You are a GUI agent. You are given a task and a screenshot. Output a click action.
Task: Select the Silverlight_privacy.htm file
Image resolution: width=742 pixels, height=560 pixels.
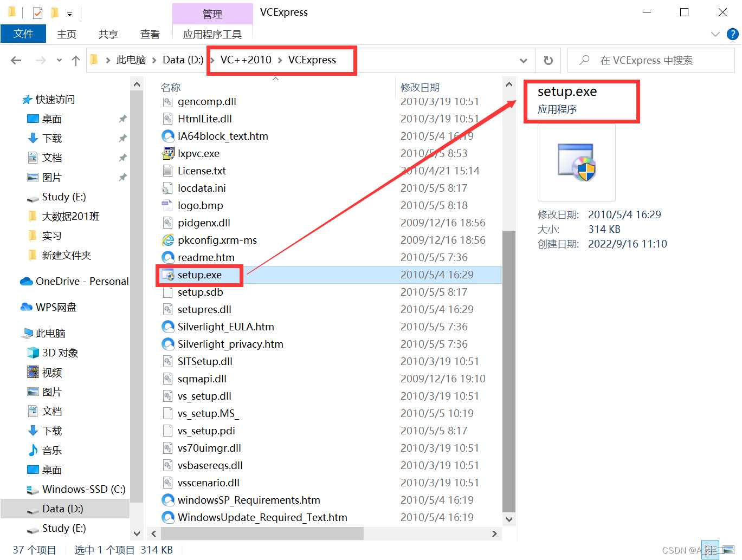pos(230,344)
